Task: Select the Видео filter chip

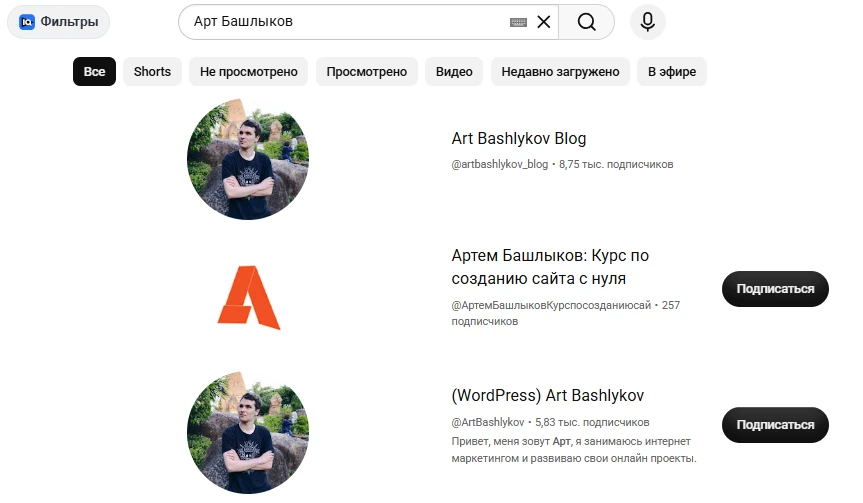Action: (x=454, y=72)
